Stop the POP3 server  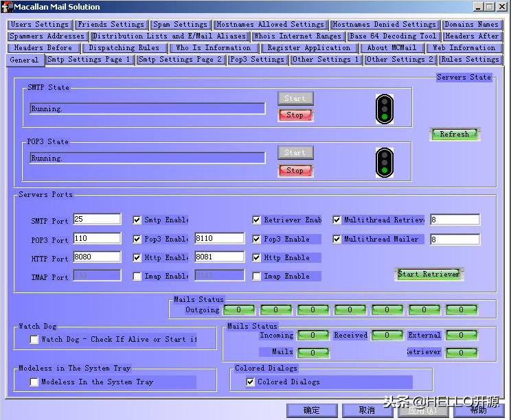[x=295, y=171]
